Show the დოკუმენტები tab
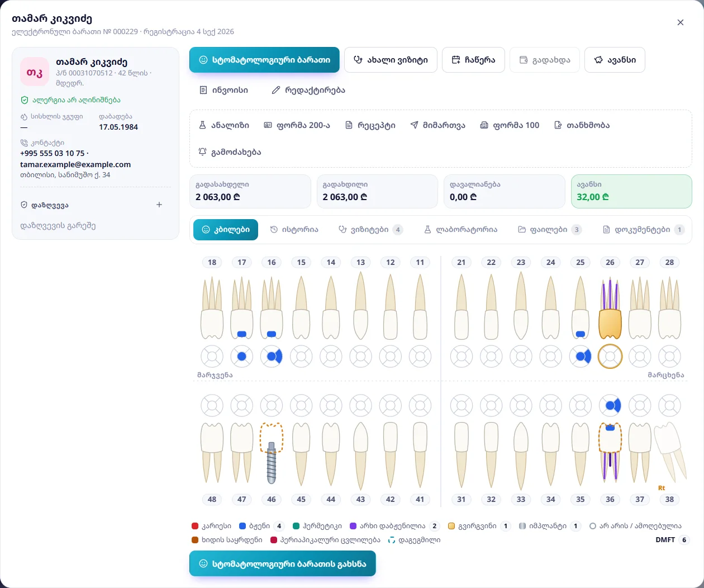The height and width of the screenshot is (588, 704). (644, 230)
